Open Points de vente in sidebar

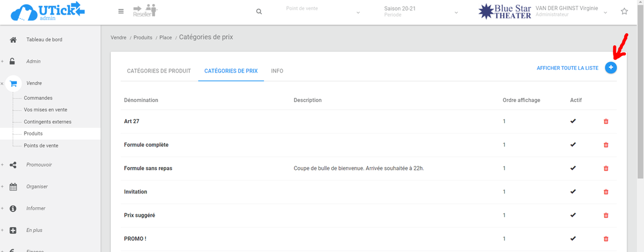[x=41, y=145]
